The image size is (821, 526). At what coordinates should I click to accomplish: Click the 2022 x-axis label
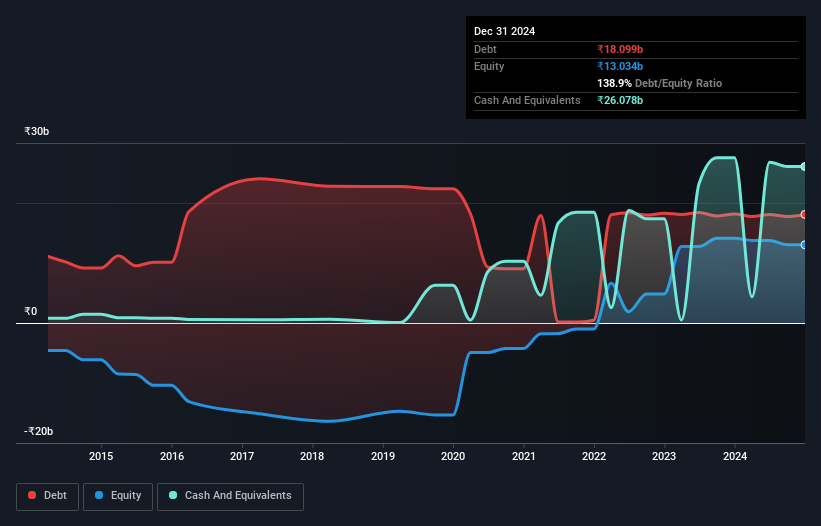[x=594, y=456]
